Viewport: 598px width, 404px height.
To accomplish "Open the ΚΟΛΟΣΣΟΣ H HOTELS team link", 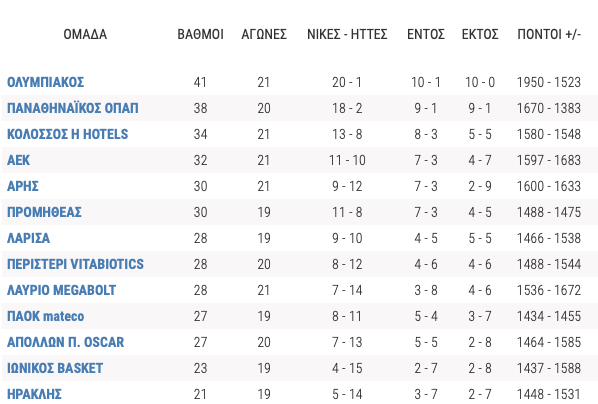I will (x=68, y=134).
